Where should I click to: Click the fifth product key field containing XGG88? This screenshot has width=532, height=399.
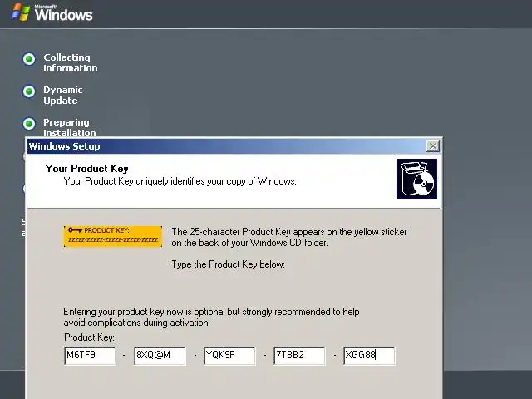pos(369,356)
